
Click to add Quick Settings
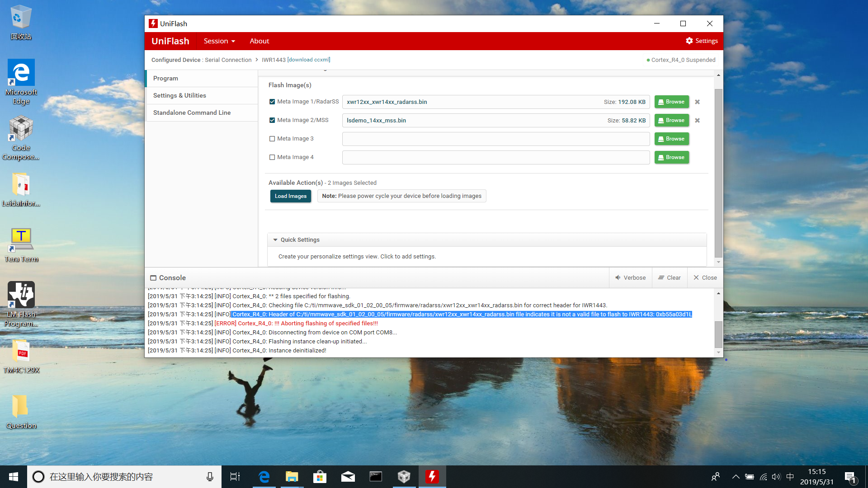(x=357, y=257)
